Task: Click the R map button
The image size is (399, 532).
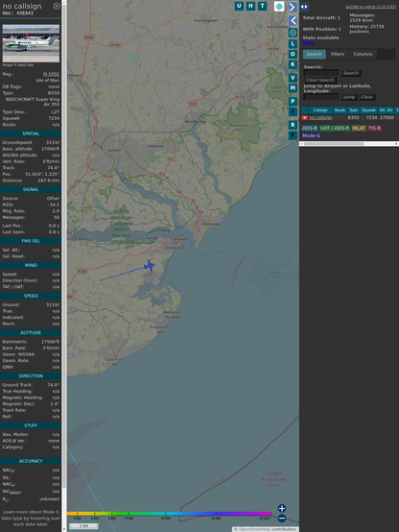Action: [x=293, y=125]
